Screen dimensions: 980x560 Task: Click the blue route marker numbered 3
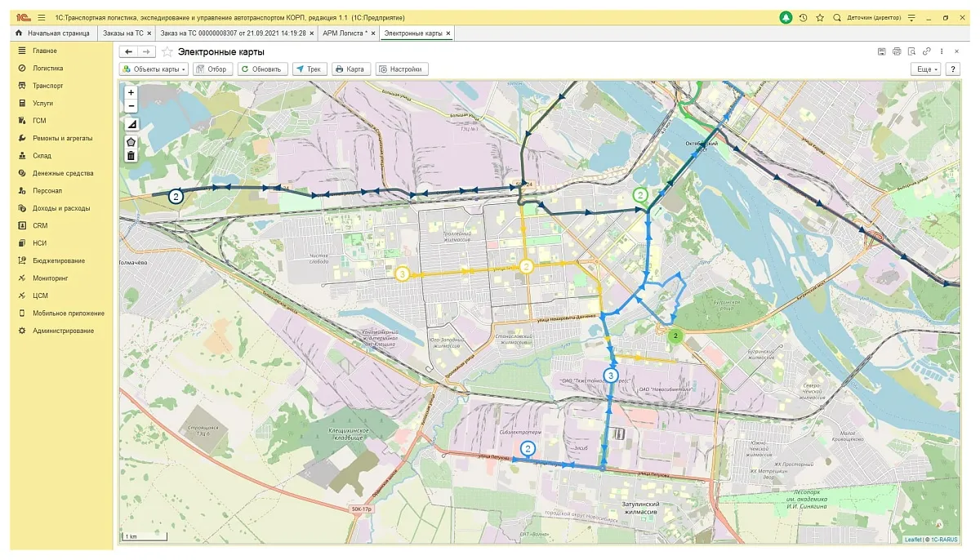click(612, 376)
